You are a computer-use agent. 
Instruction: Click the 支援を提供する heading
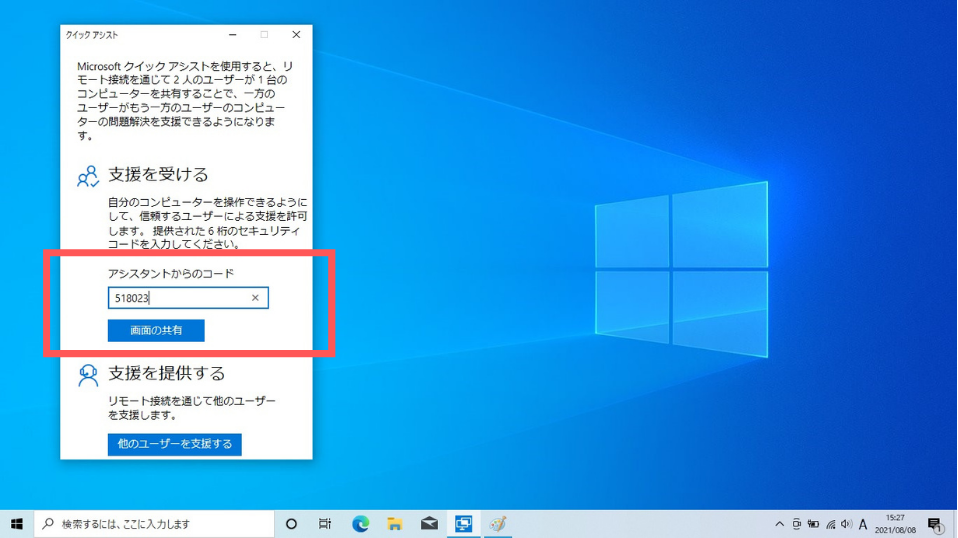(x=167, y=373)
